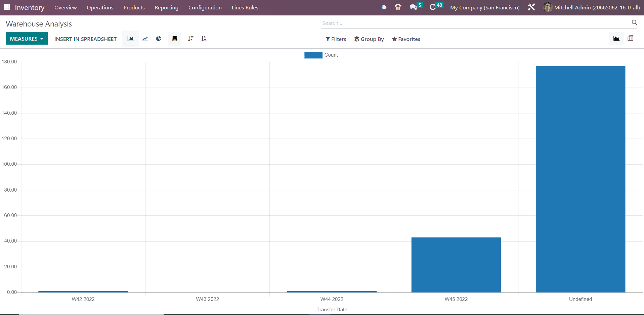Click the search magnifier icon
The image size is (644, 315).
coord(634,22)
